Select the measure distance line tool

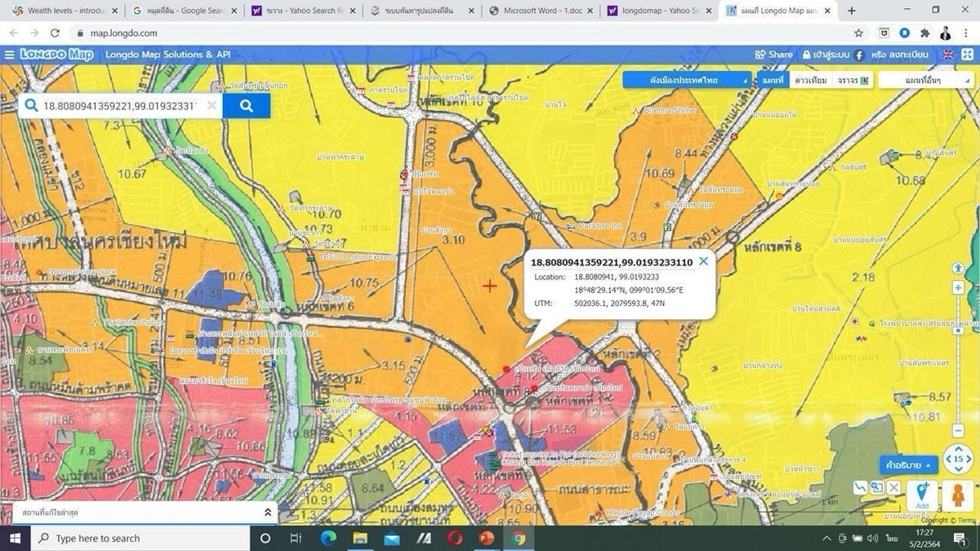[860, 487]
